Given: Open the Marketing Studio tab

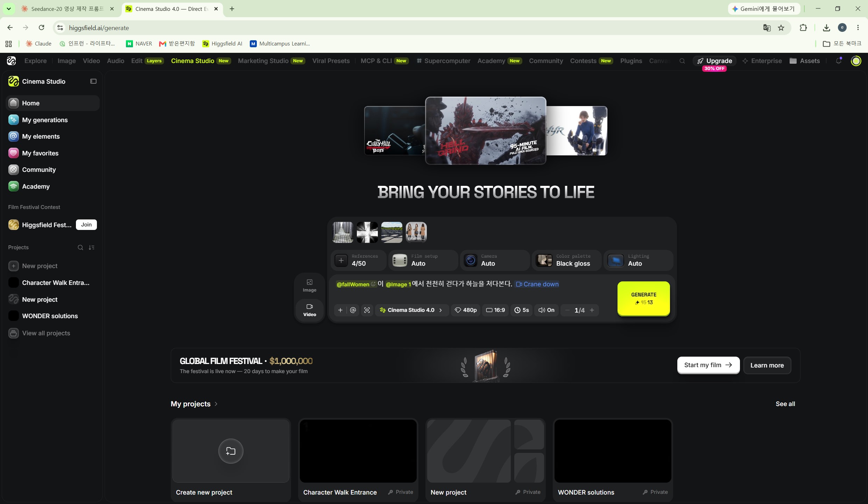Looking at the screenshot, I should [x=271, y=61].
